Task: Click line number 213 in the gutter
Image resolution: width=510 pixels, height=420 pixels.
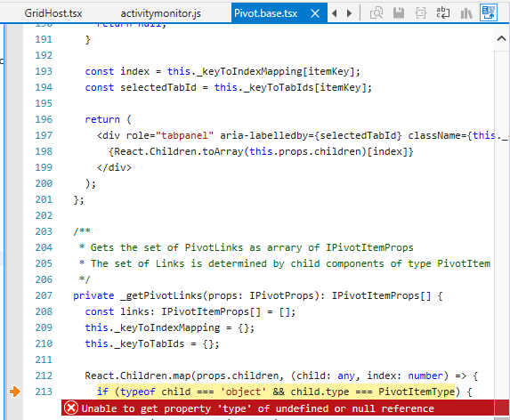Action: (44, 392)
